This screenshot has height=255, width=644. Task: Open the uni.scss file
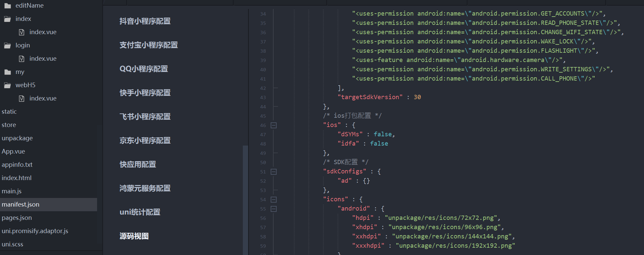click(x=12, y=244)
